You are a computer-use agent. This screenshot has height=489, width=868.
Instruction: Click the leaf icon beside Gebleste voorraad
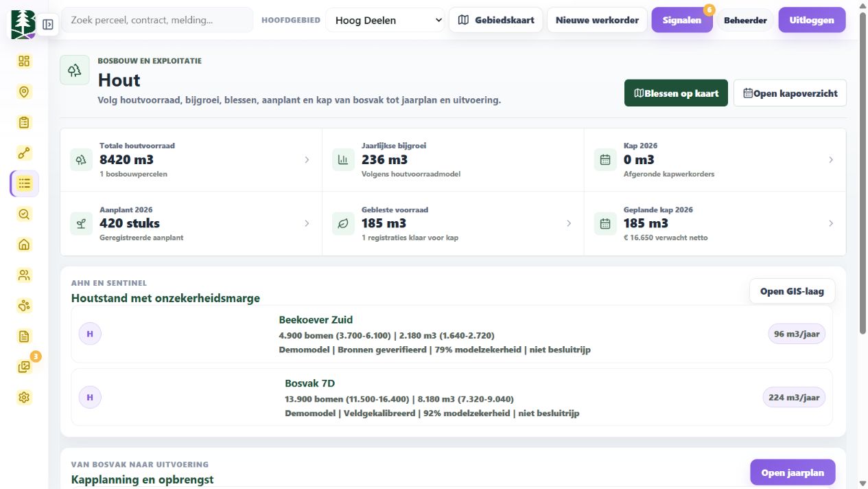coord(343,224)
